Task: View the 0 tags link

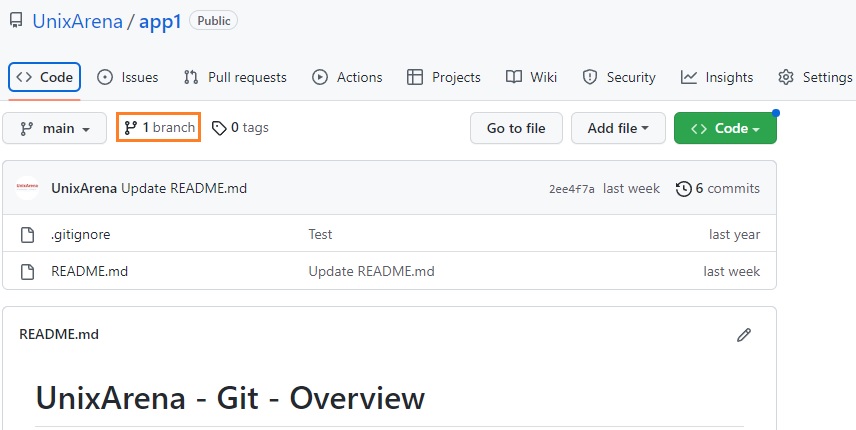Action: pyautogui.click(x=240, y=128)
